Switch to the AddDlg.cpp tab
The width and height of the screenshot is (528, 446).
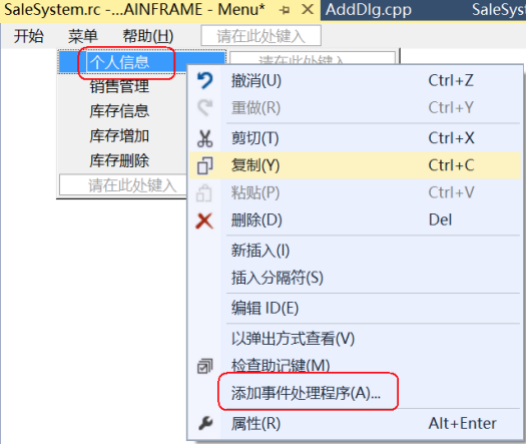pyautogui.click(x=368, y=10)
